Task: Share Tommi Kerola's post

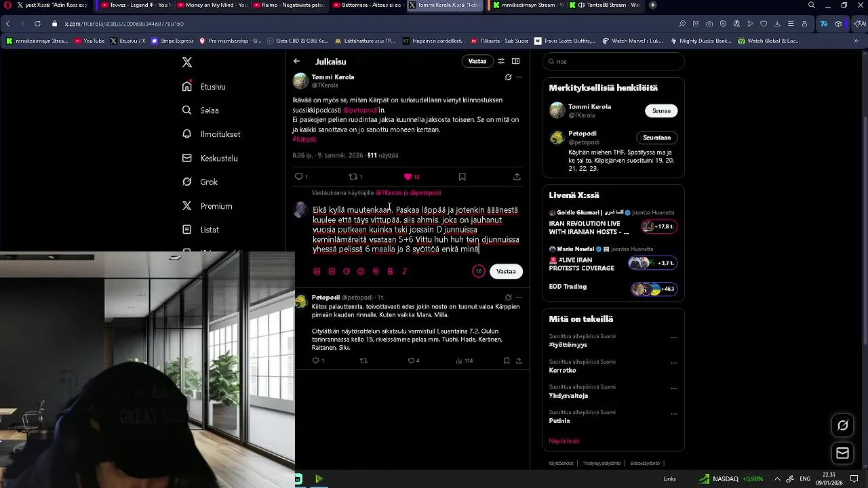Action: coord(517,176)
